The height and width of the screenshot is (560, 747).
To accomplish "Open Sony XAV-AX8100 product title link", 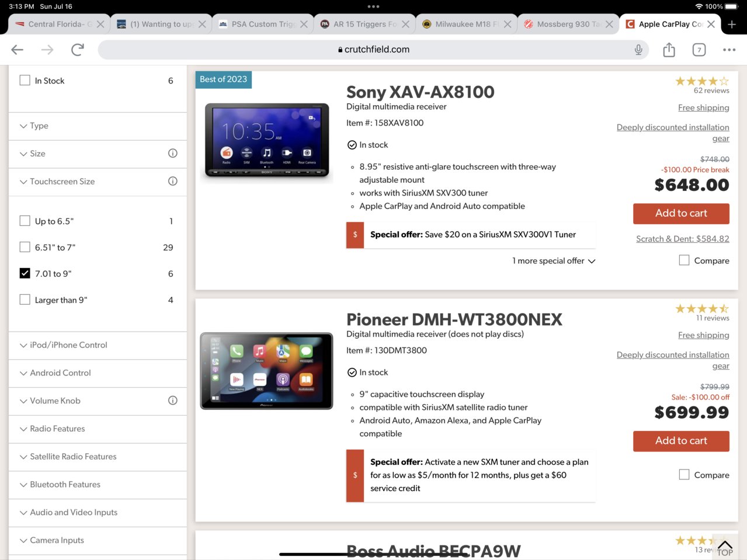I will click(421, 92).
